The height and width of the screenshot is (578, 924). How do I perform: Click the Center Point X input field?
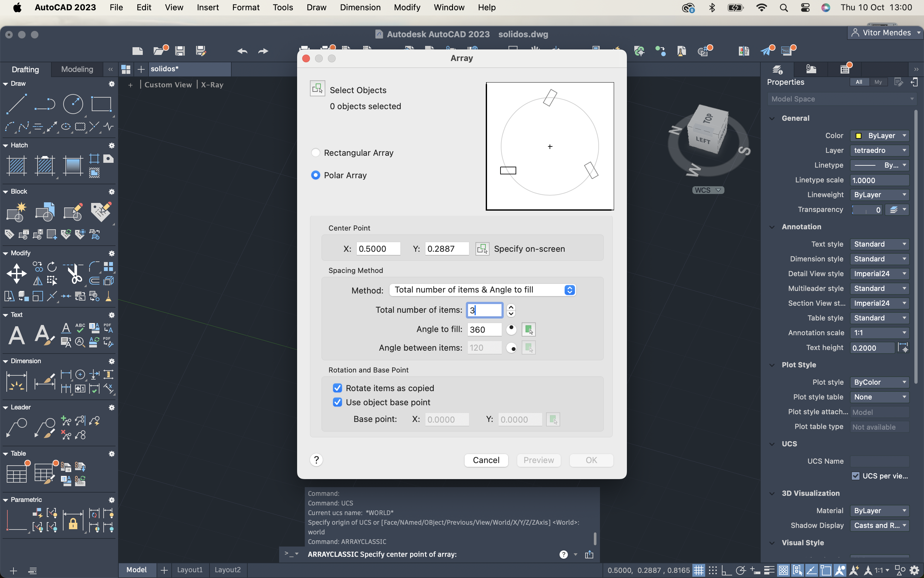click(x=378, y=249)
